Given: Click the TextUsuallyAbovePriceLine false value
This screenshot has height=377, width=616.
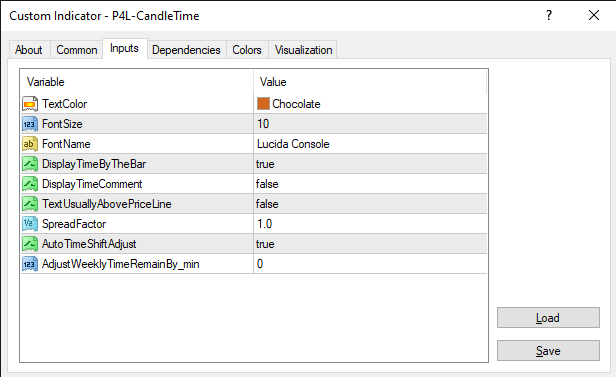Looking at the screenshot, I should (x=267, y=204).
